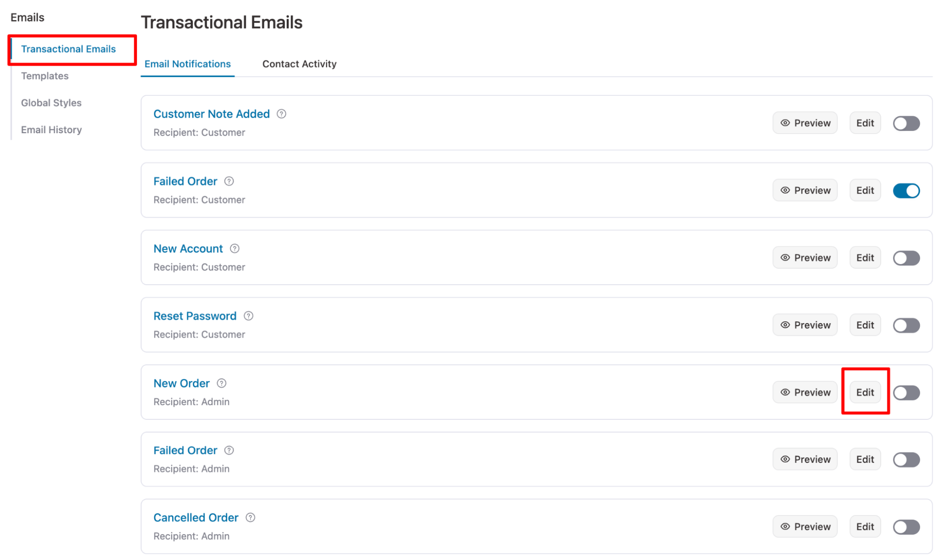
Task: Click help icon beside Failed Order Customer row
Action: click(229, 181)
